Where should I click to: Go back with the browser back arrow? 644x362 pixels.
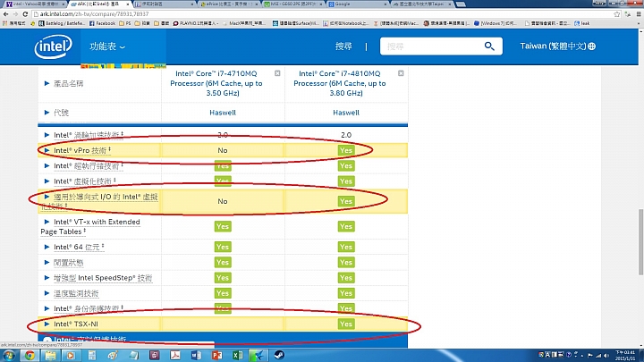point(5,14)
